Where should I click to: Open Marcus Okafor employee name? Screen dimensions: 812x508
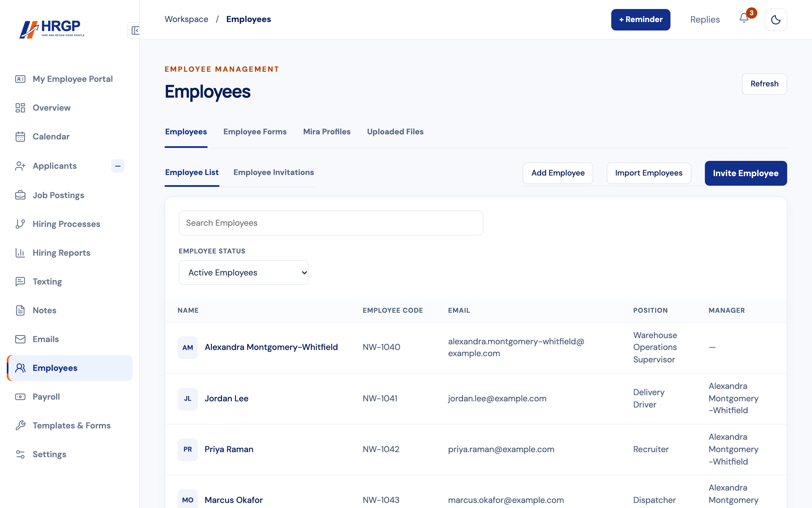[233, 500]
